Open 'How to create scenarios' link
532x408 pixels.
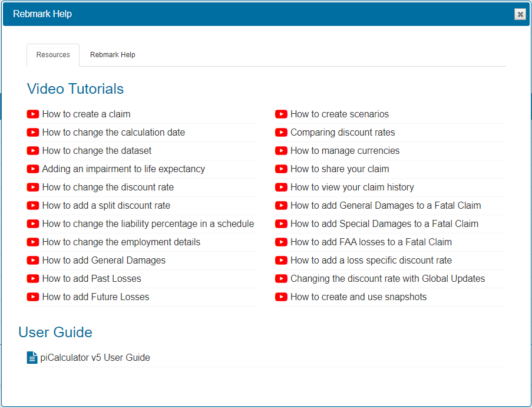click(x=339, y=114)
